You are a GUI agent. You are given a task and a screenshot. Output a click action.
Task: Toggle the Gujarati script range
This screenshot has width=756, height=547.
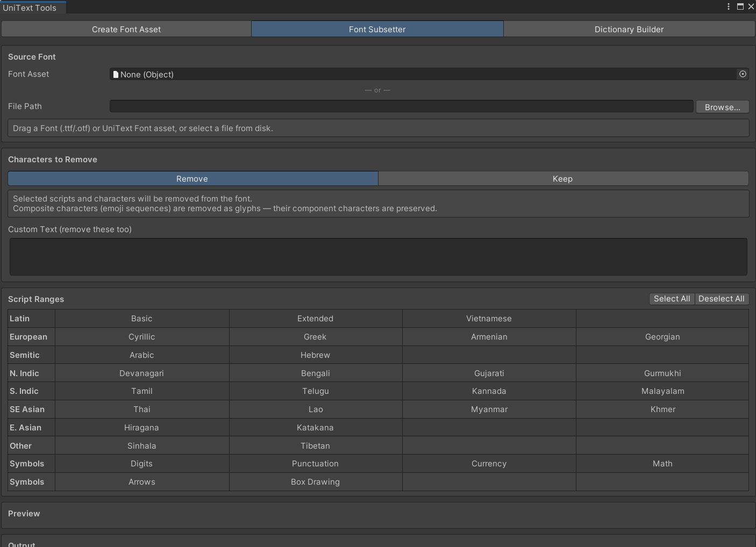pyautogui.click(x=489, y=373)
